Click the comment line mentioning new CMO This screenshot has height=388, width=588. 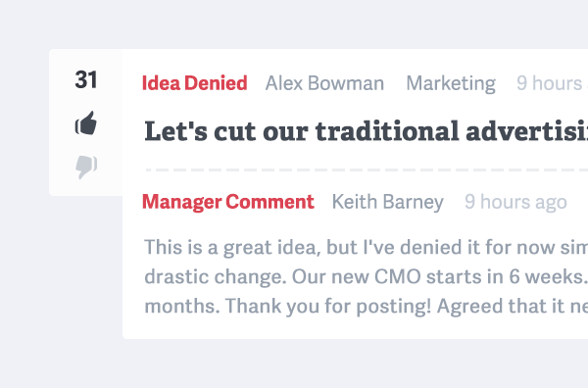point(366,277)
